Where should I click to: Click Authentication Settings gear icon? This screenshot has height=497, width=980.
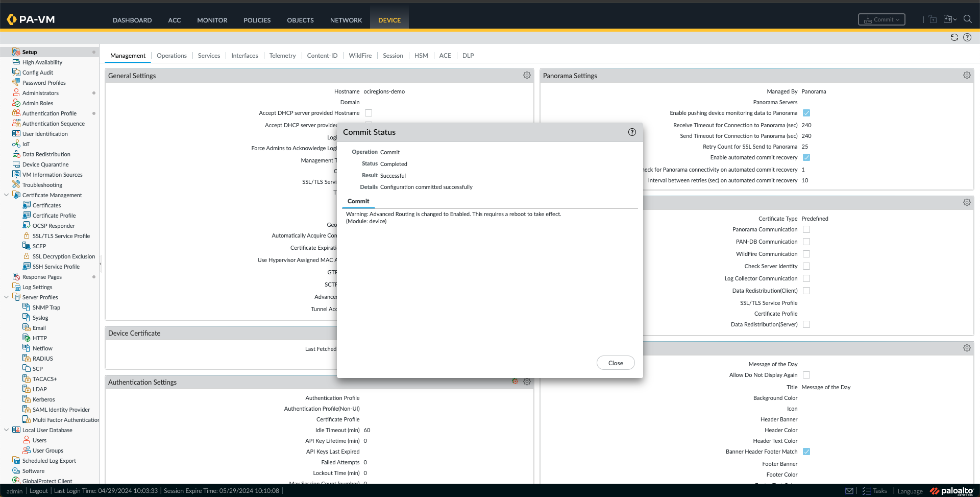527,382
